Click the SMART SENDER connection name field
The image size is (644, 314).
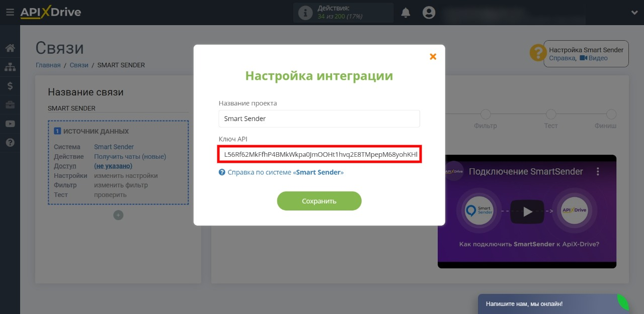coord(118,108)
